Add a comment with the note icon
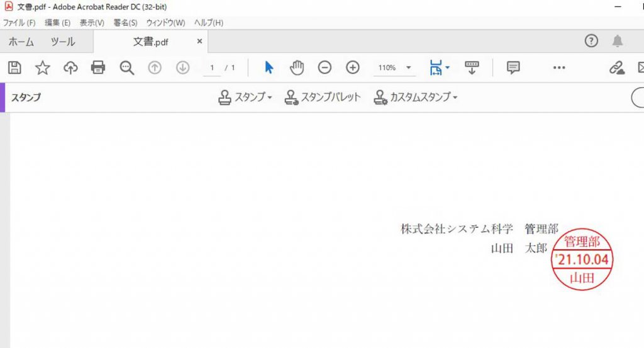This screenshot has width=644, height=348. [513, 67]
